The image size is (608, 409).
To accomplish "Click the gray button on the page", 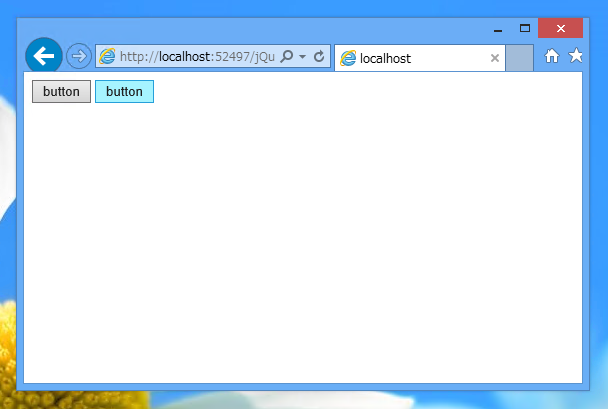I will click(61, 91).
